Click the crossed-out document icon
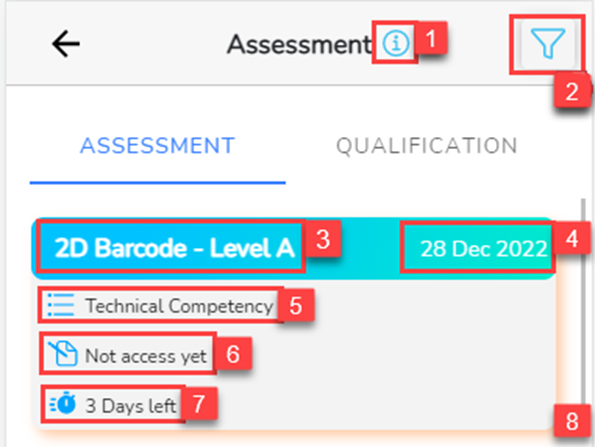This screenshot has height=447, width=595. (63, 354)
